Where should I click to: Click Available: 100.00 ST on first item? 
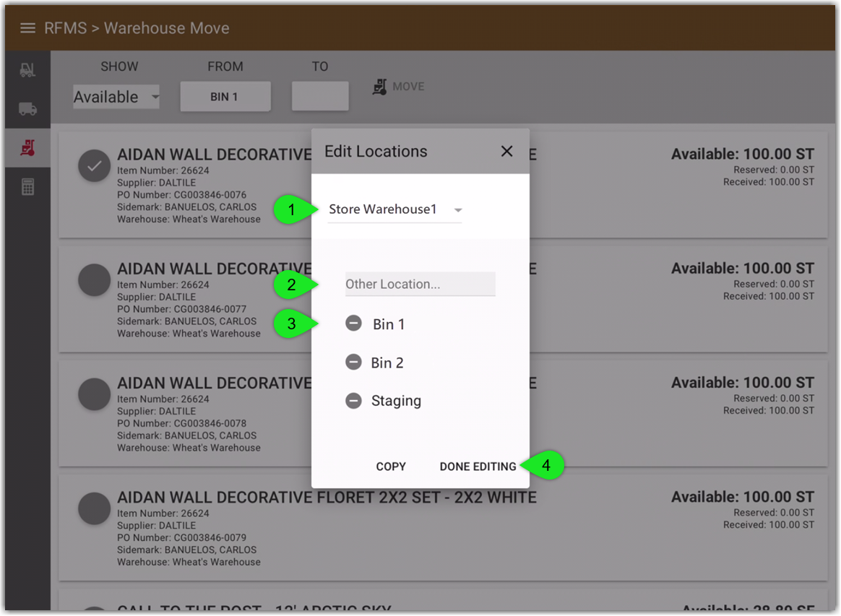point(743,155)
